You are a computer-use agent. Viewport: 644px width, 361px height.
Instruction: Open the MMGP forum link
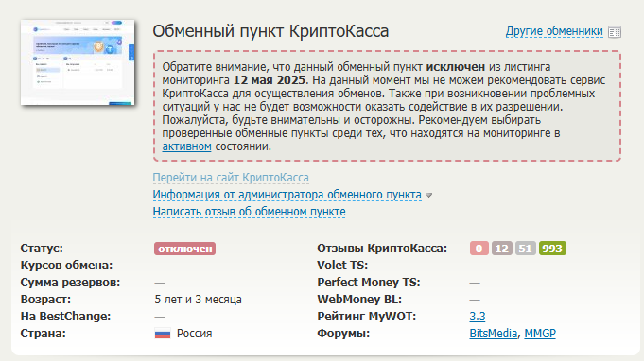pos(540,334)
